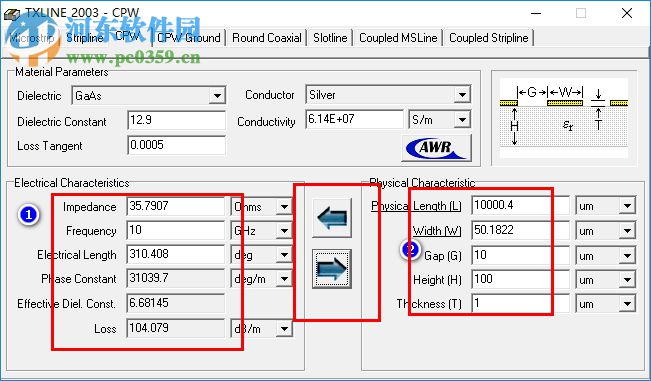Switch to the Stripline tab
Screen dimensions: 651x381
tap(85, 38)
